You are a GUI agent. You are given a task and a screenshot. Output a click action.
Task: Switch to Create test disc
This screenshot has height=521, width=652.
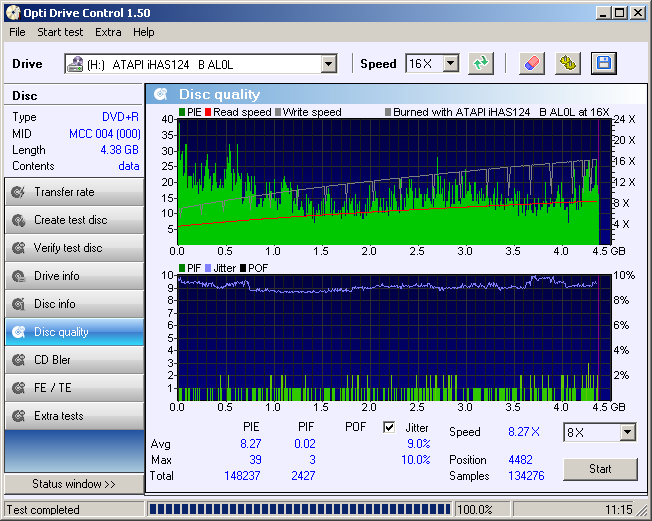pyautogui.click(x=74, y=220)
